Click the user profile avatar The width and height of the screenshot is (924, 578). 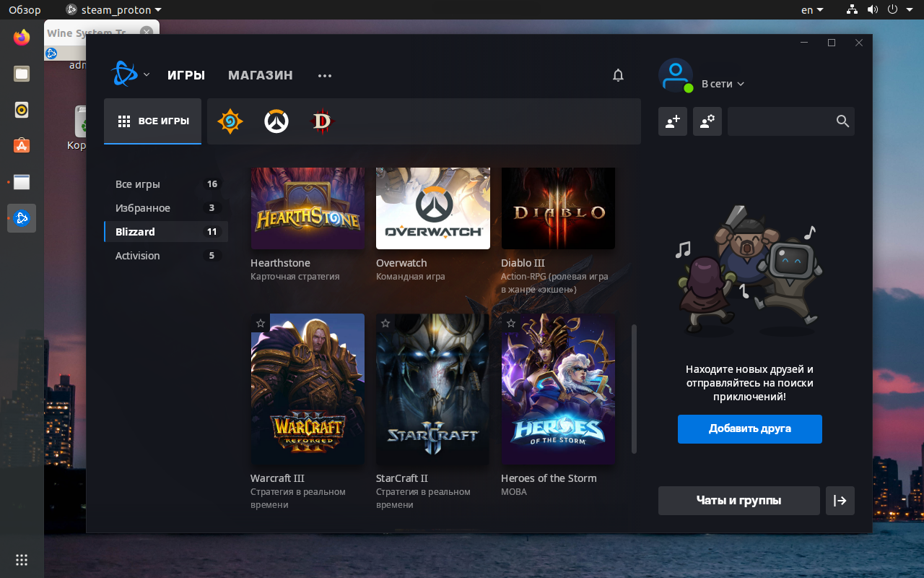click(x=676, y=75)
